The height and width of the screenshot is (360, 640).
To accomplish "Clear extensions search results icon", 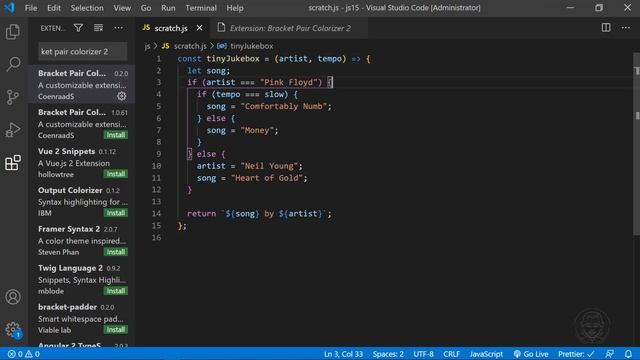I will point(98,28).
